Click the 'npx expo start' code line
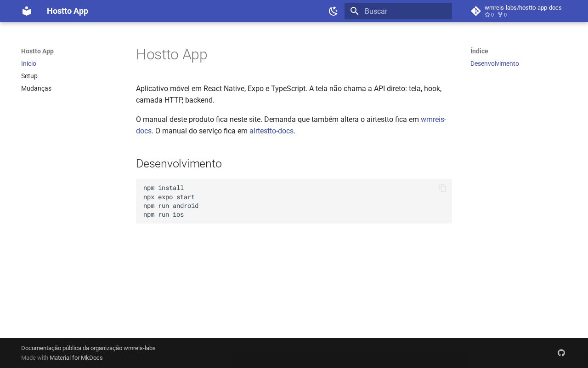 169,197
